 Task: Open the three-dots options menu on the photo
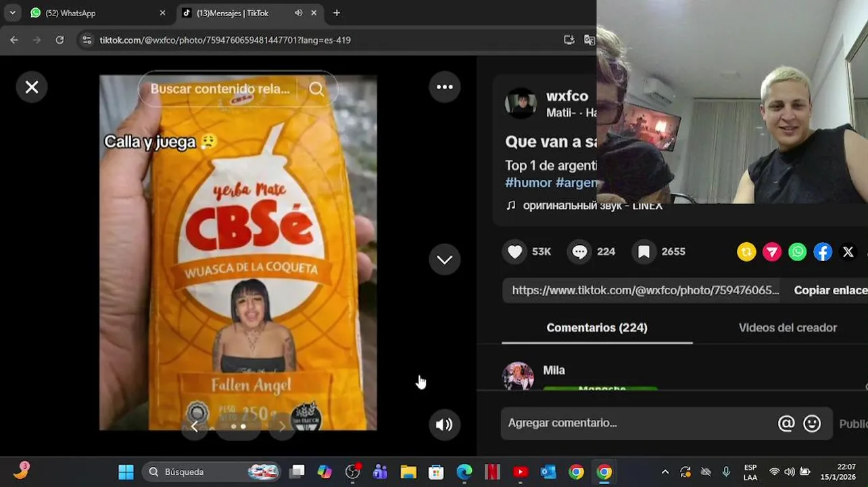tap(445, 87)
